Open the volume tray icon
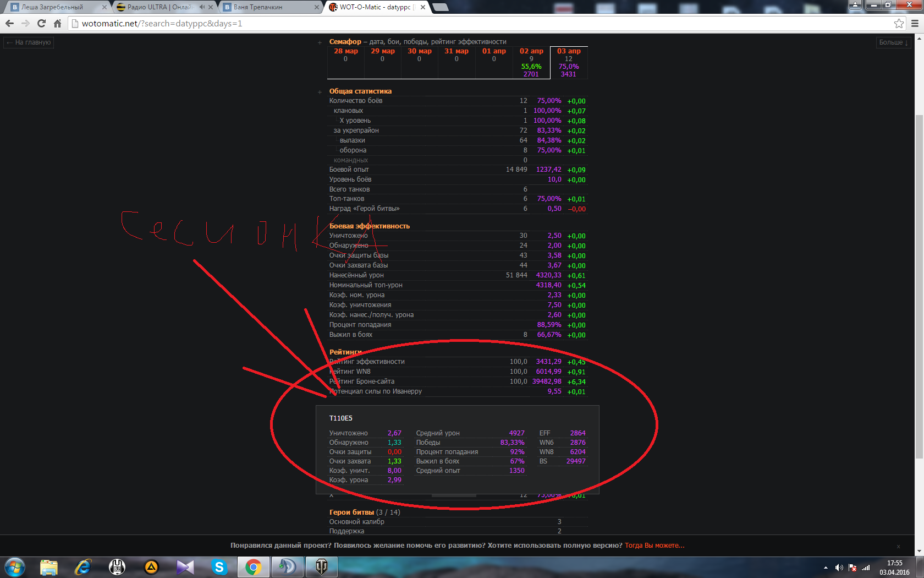This screenshot has height=578, width=924. tap(839, 568)
